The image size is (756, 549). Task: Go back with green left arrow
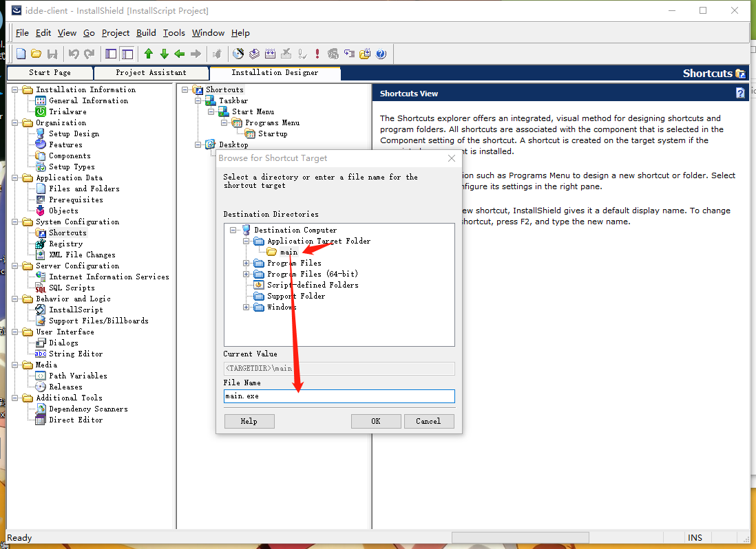coord(180,54)
